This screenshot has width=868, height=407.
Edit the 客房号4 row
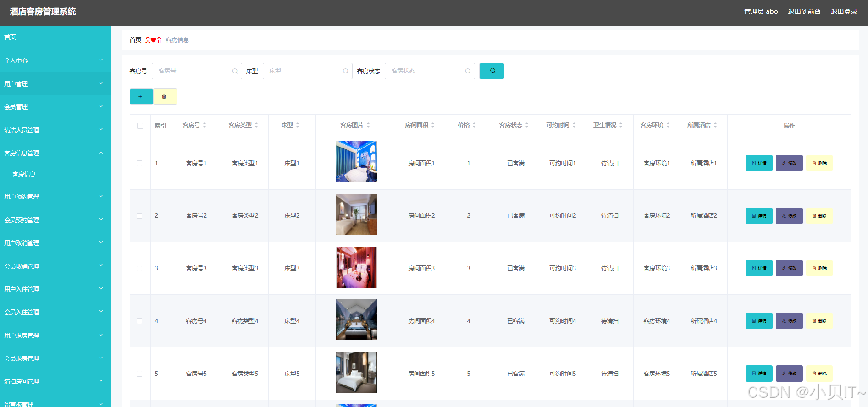[789, 321]
